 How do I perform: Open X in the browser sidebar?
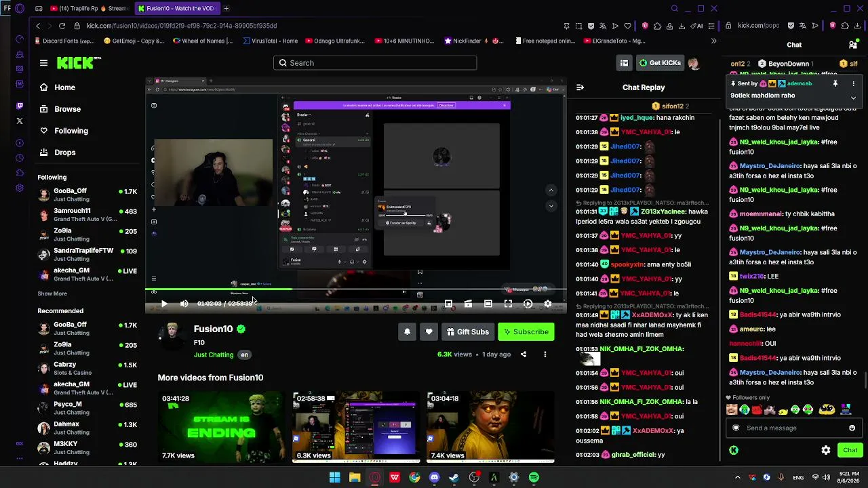coord(20,121)
